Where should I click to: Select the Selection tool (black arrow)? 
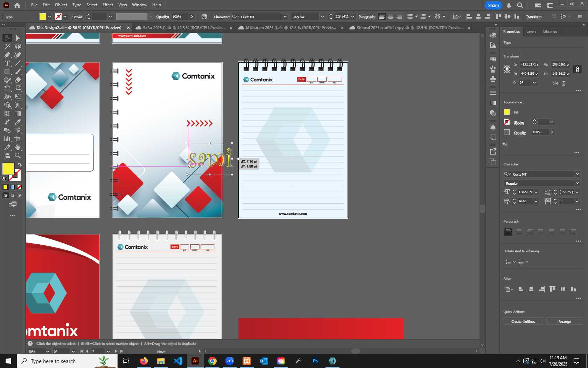7,38
